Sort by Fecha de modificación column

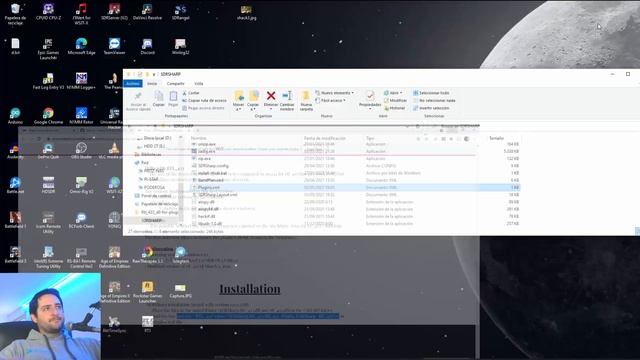click(325, 138)
